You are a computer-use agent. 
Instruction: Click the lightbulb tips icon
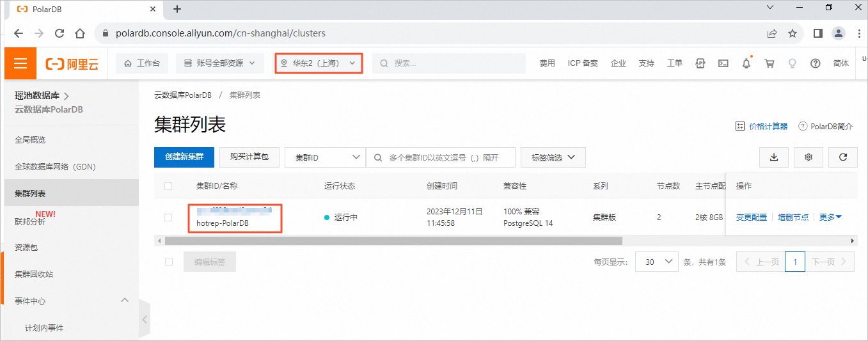tap(793, 63)
